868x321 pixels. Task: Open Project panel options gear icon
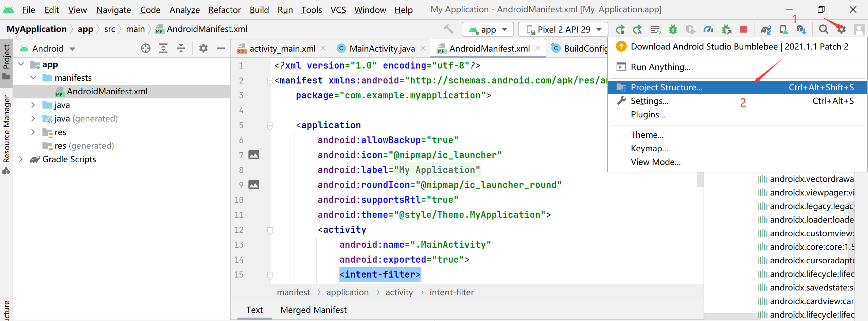[x=203, y=48]
